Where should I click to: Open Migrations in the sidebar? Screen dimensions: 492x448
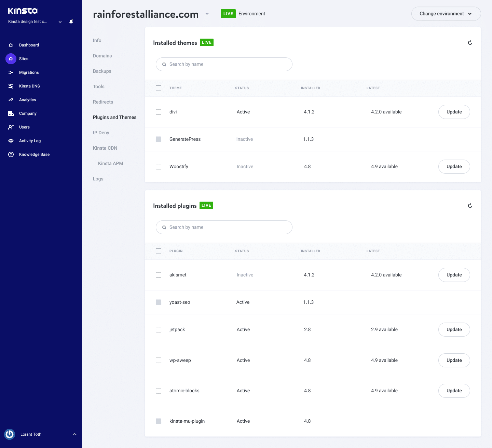click(29, 72)
